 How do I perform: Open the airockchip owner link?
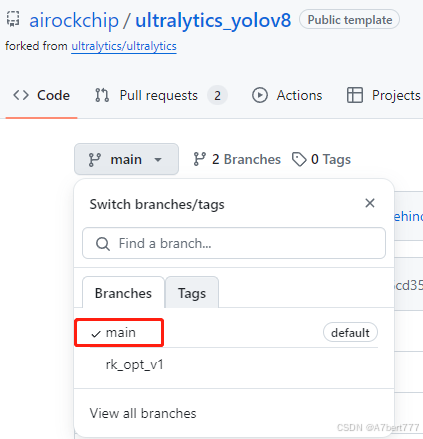click(74, 20)
